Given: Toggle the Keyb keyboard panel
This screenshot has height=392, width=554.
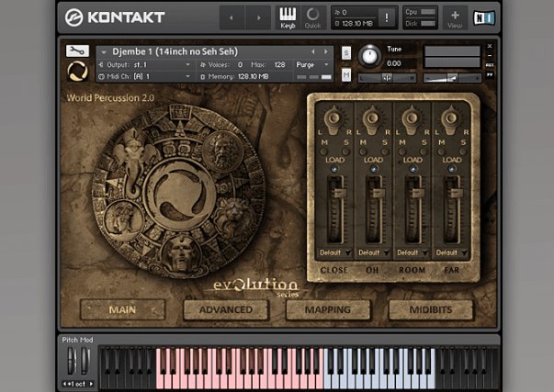Looking at the screenshot, I should [x=288, y=17].
